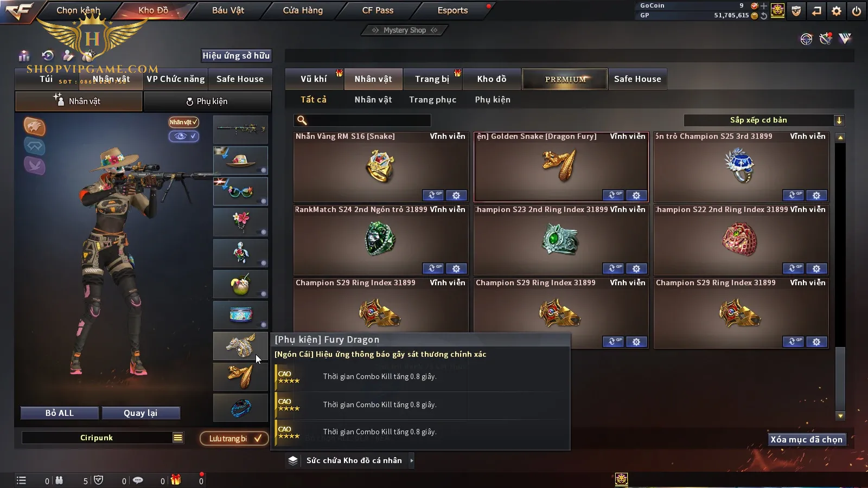Select the flower hat equipment slot
868x488 pixels.
click(241, 160)
